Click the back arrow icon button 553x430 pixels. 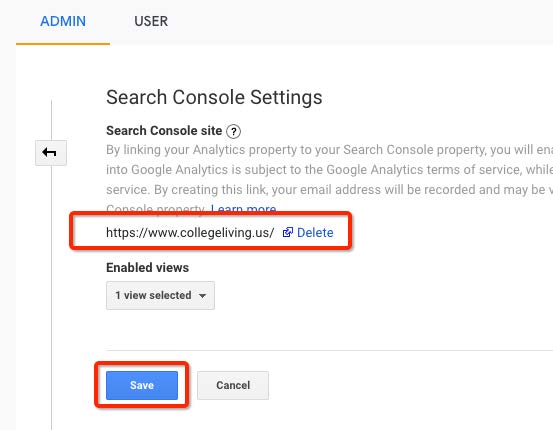tap(51, 153)
